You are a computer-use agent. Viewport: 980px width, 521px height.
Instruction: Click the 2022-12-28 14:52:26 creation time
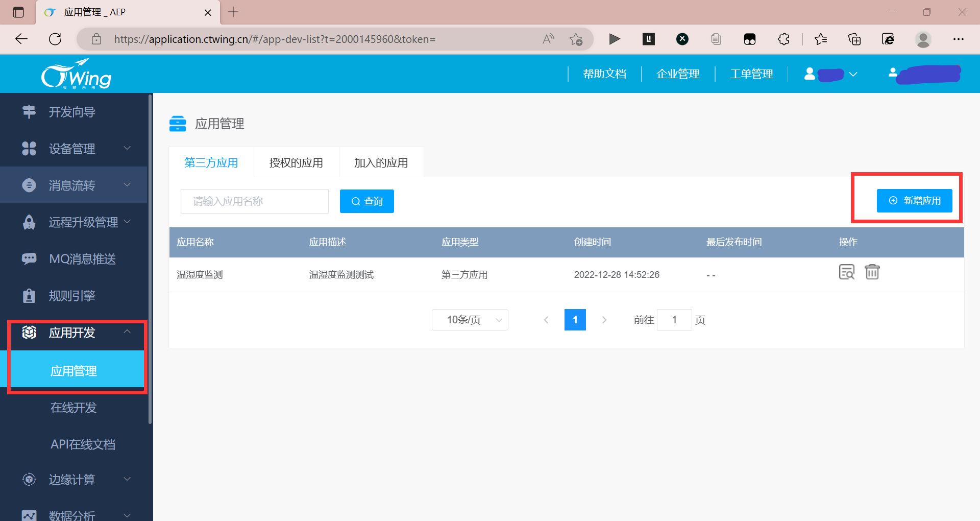(x=617, y=275)
